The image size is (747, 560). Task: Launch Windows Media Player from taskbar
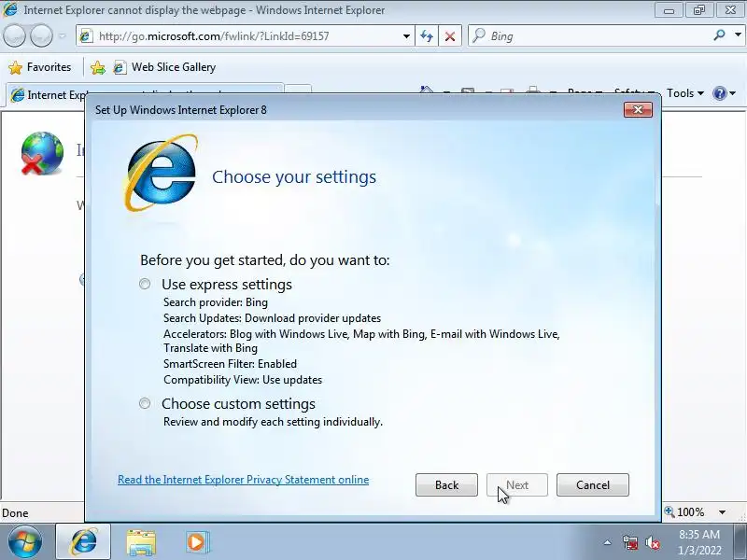click(x=197, y=542)
